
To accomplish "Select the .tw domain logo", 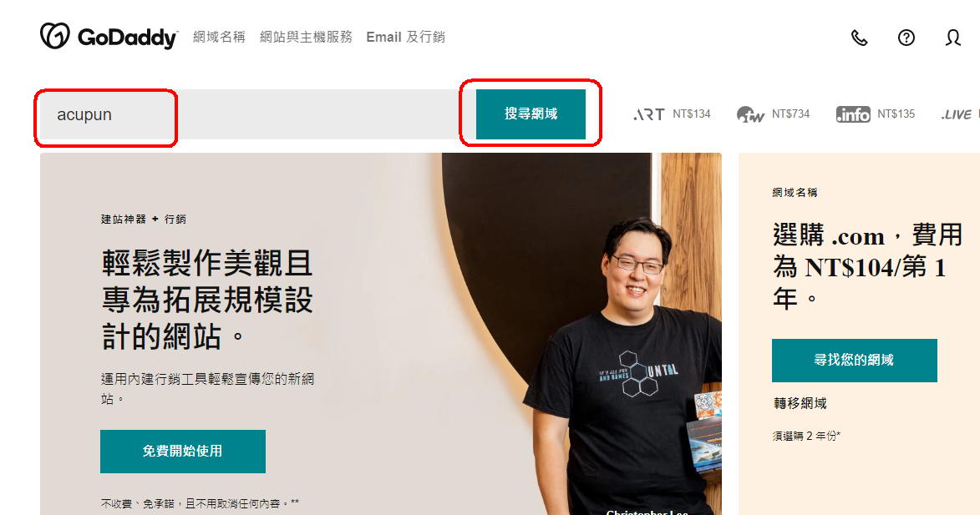I will [750, 114].
